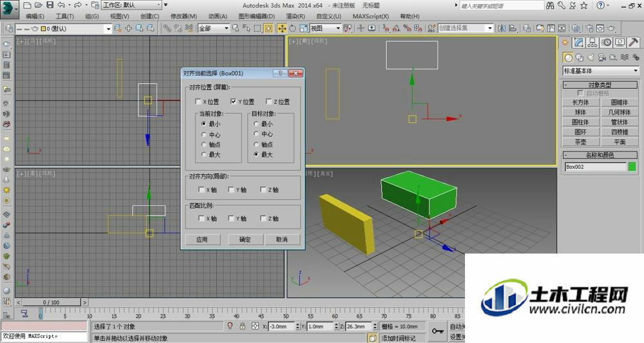Screen dimensions: 644x343
Task: Click the Undo arrow icon
Action: click(61, 5)
